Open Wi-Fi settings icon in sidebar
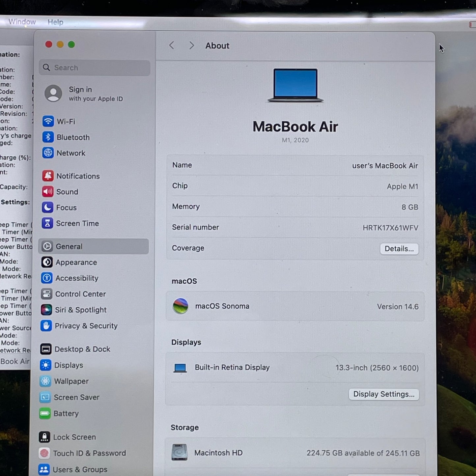 [48, 121]
